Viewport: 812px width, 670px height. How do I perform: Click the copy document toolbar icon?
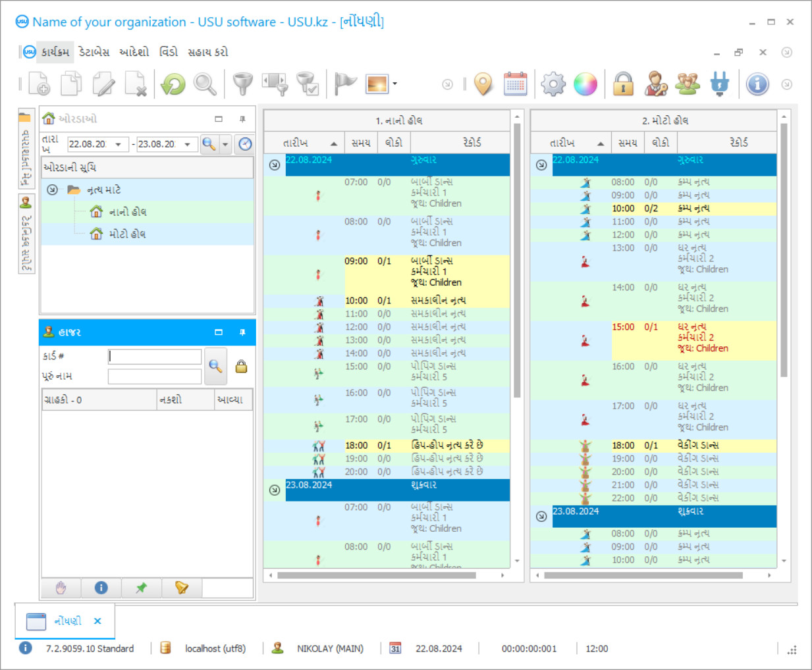click(71, 84)
